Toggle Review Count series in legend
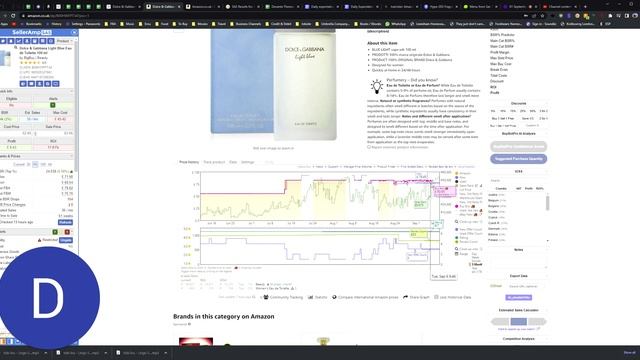Screen dimensions: 640x360 [467, 242]
